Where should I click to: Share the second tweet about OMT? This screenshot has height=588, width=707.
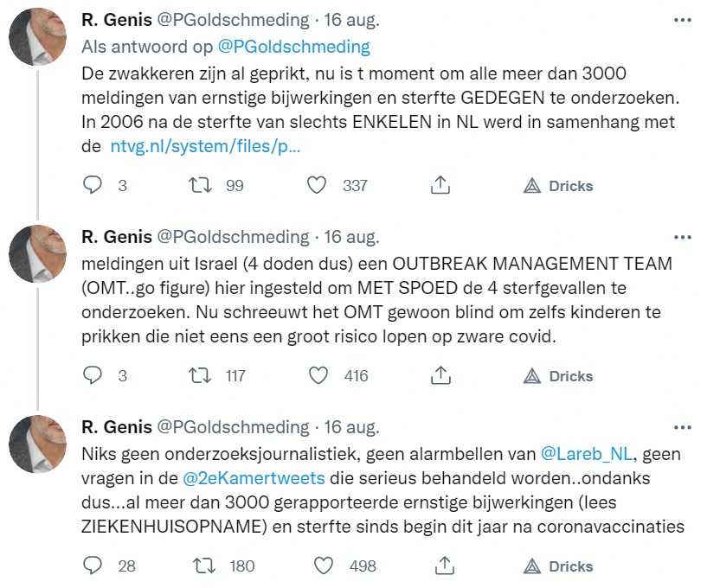tap(440, 375)
